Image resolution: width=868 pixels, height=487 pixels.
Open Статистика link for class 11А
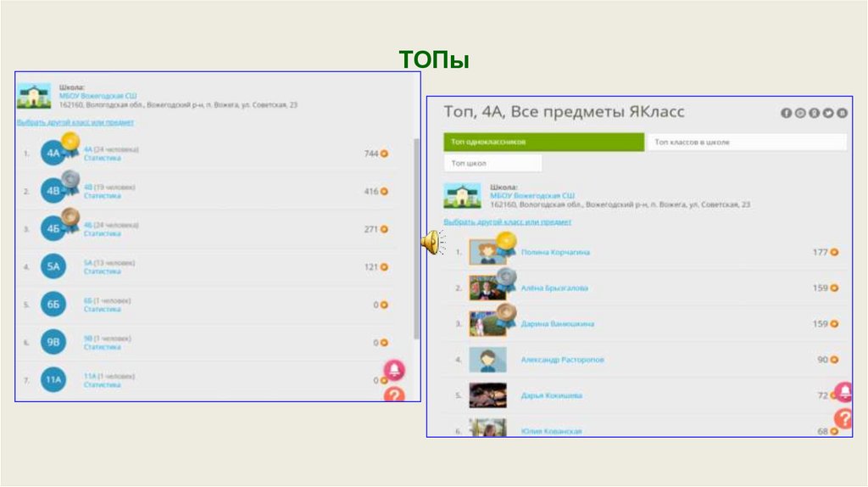102,384
